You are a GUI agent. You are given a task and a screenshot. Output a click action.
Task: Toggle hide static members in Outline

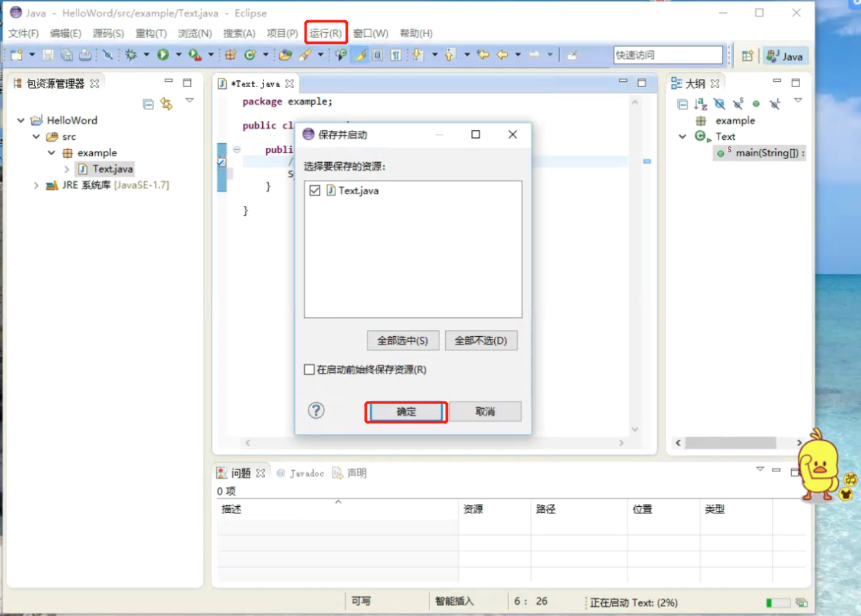(x=737, y=103)
